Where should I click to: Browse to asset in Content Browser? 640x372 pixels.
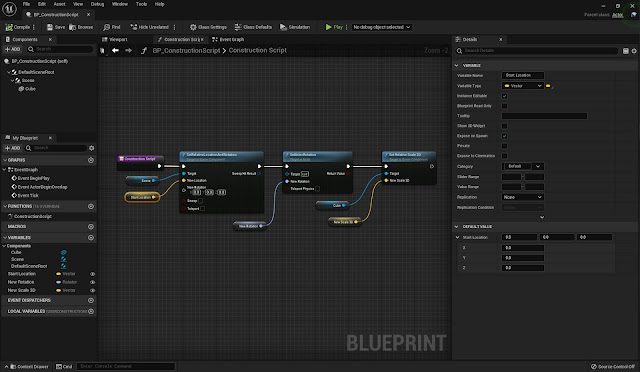click(x=81, y=27)
